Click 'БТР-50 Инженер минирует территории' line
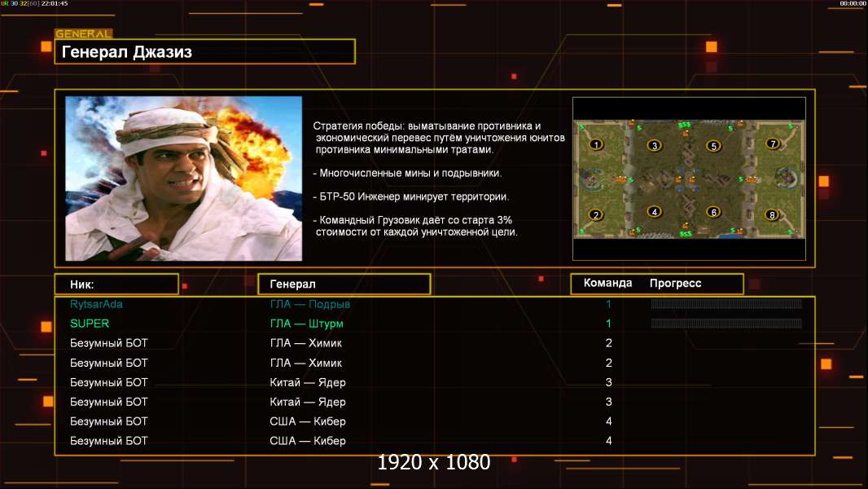The image size is (868, 489). [411, 196]
